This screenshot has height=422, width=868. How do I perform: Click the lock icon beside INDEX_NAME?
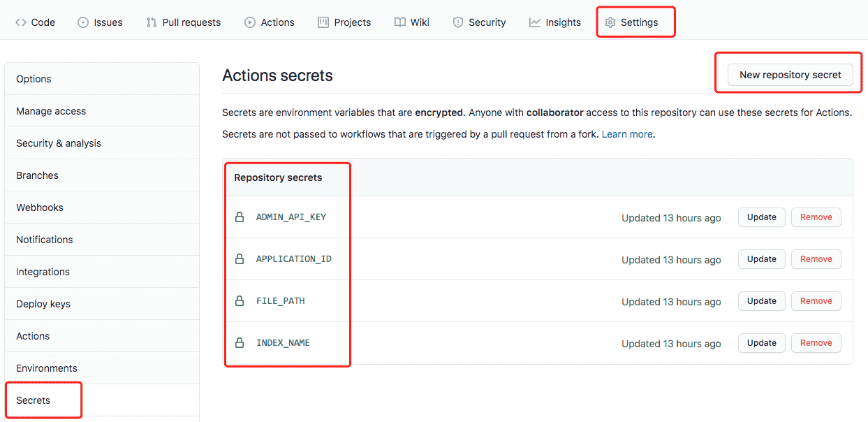click(x=240, y=342)
